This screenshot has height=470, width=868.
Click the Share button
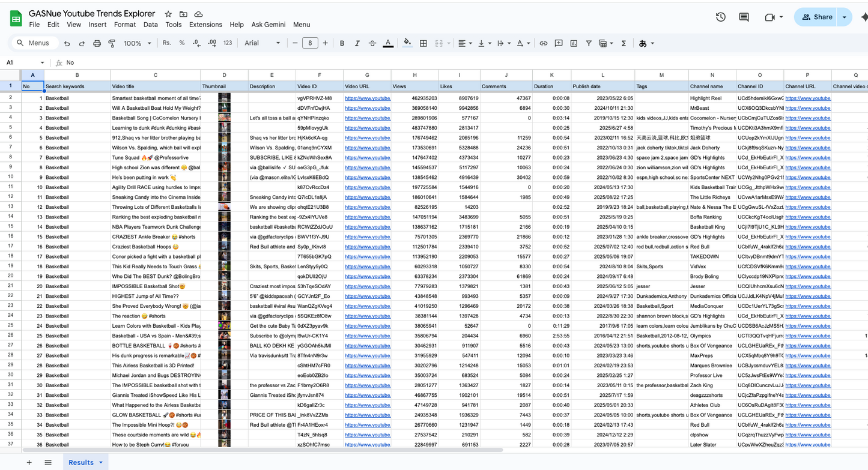[816, 17]
